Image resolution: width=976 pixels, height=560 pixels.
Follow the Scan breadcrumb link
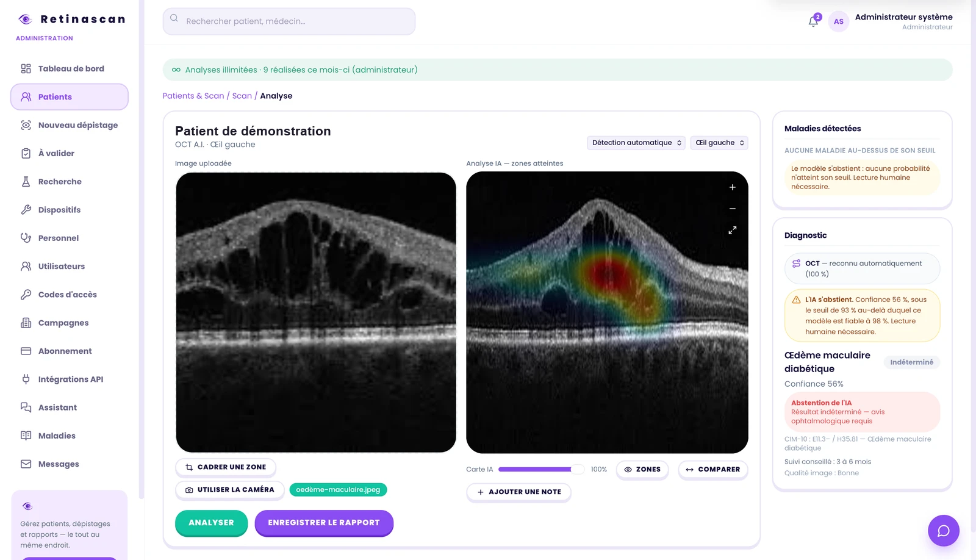tap(242, 96)
